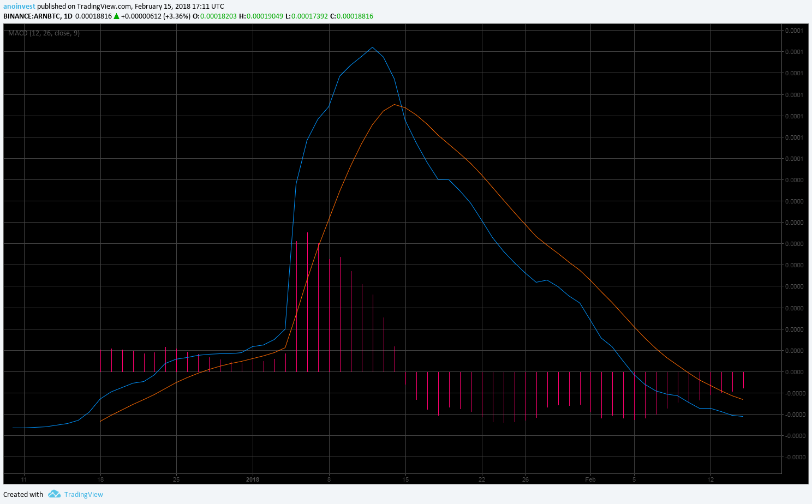Click the peak of the blue MACD line
812x504 pixels.
tap(373, 47)
